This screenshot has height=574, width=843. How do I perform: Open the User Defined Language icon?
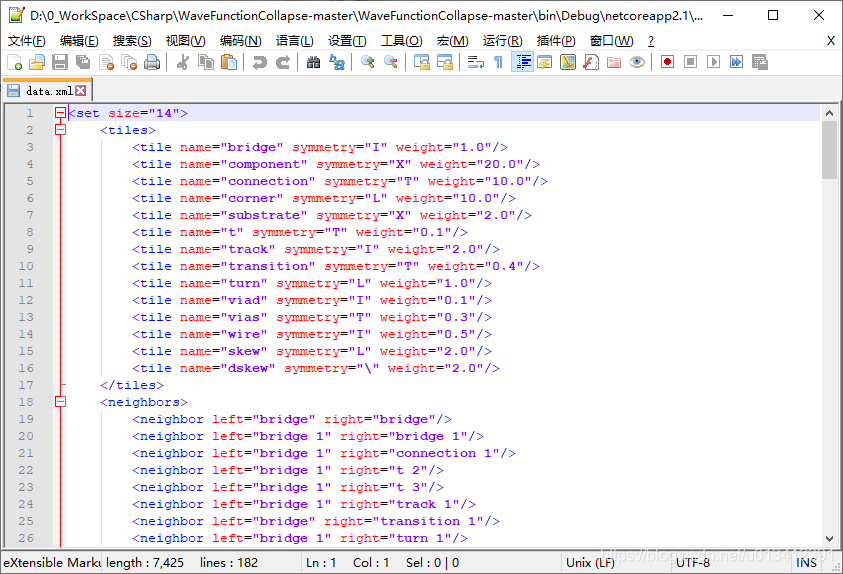[545, 62]
